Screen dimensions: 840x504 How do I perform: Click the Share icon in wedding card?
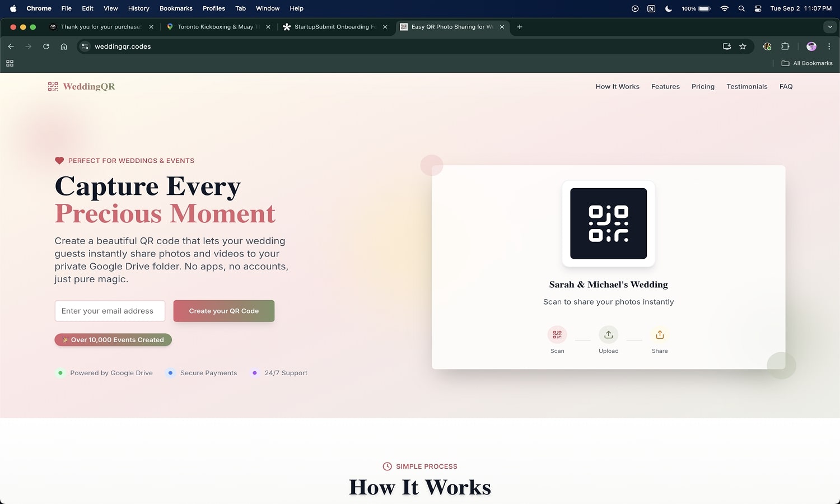[x=660, y=335]
